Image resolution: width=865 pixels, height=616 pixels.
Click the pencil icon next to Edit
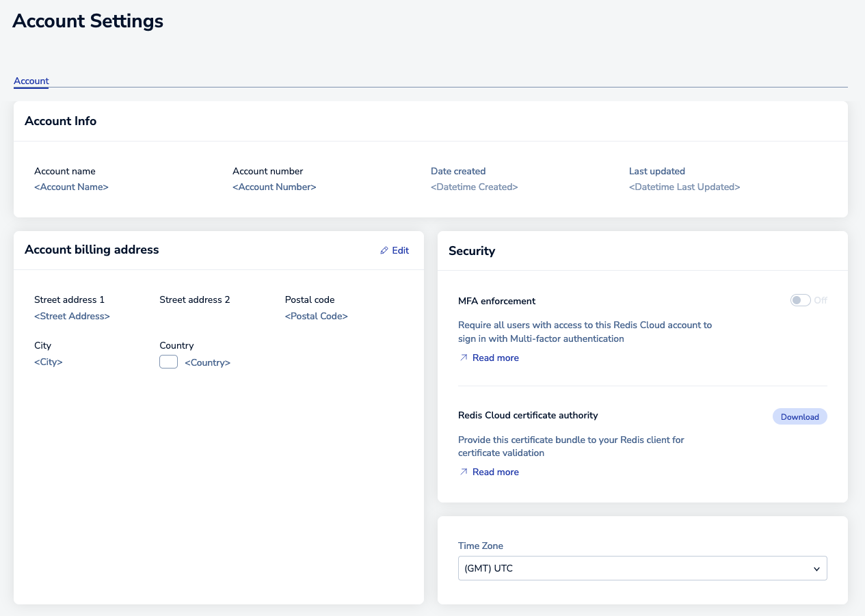pos(384,250)
